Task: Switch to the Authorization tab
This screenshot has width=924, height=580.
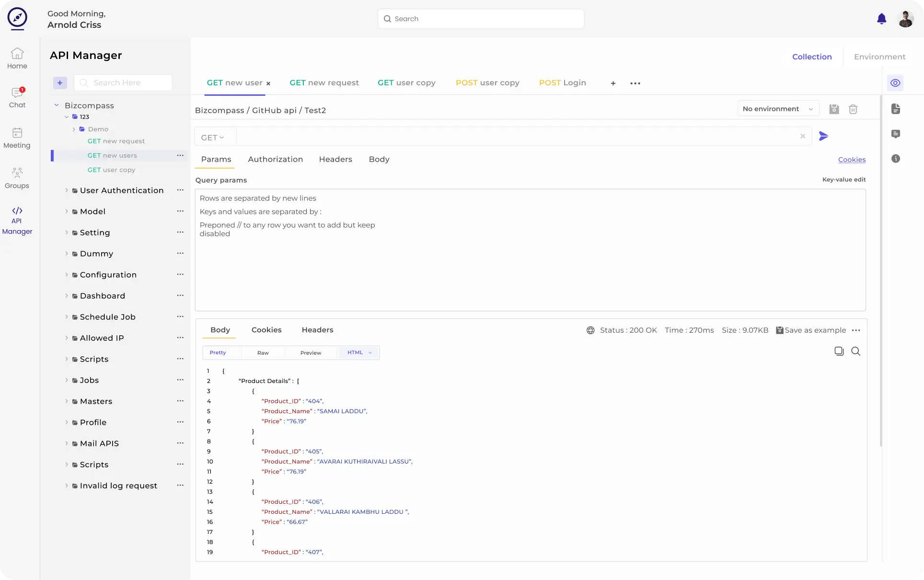Action: click(x=275, y=159)
